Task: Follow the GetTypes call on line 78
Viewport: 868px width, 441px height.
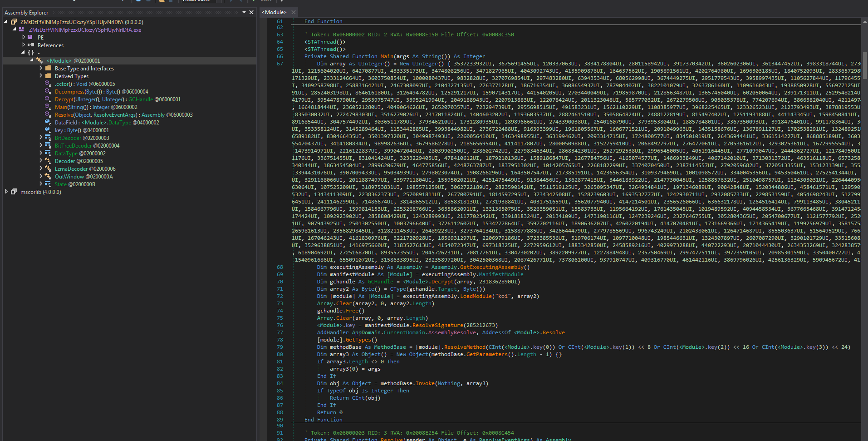Action: click(x=358, y=340)
